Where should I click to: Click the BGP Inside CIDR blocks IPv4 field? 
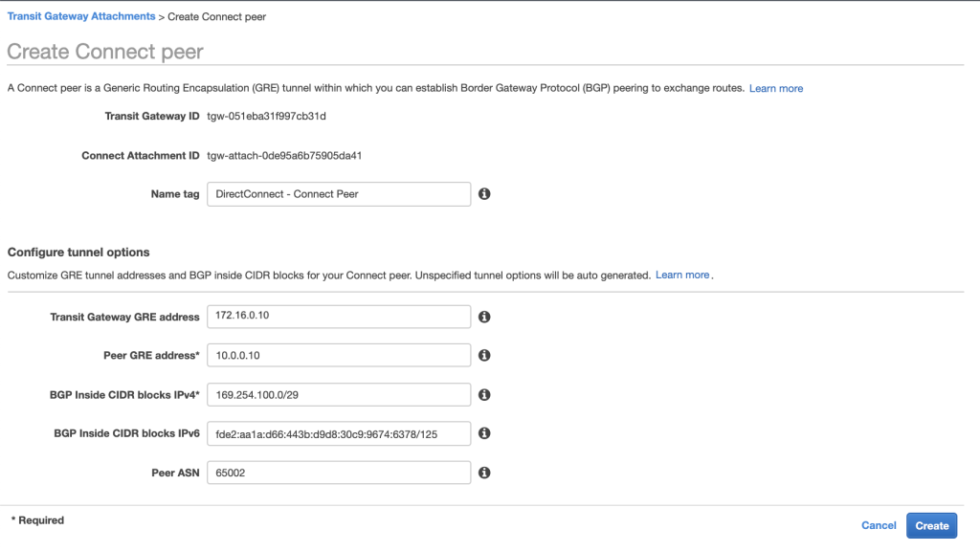point(339,394)
